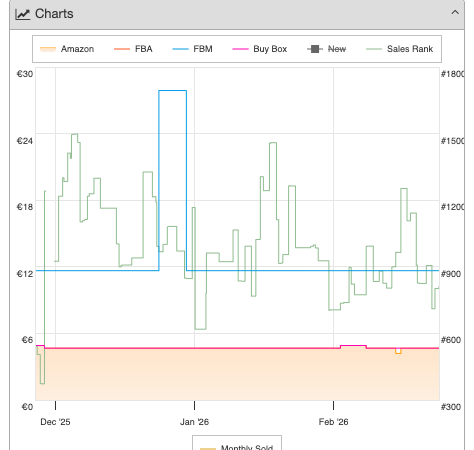The height and width of the screenshot is (450, 474).
Task: Click the #300 sales rank axis label
Action: 451,407
